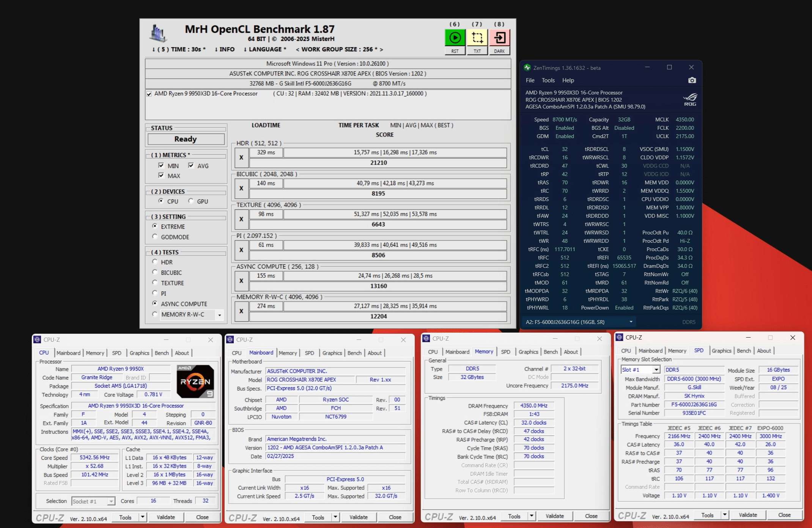Click Part Number F5-6000J2636G16G field
The width and height of the screenshot is (812, 528).
point(694,404)
